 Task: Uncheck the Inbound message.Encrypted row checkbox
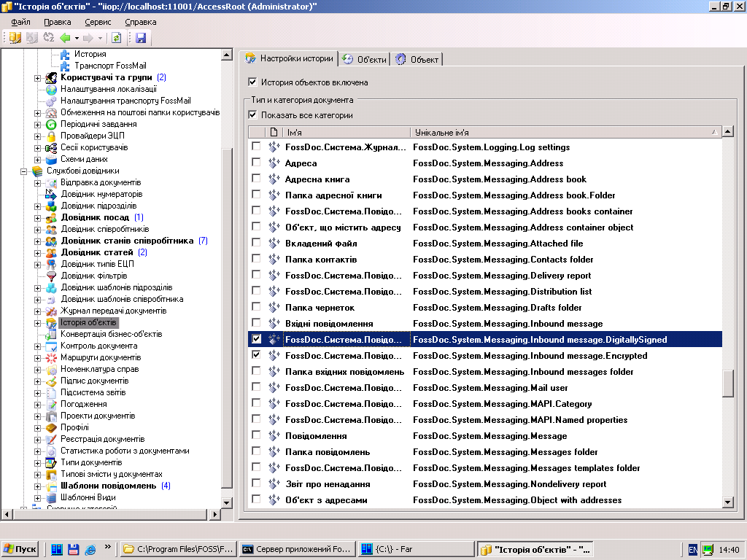pyautogui.click(x=256, y=355)
